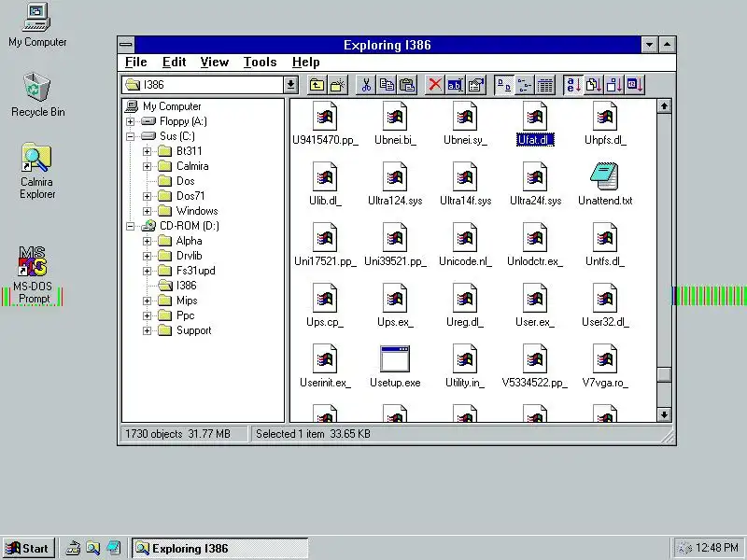Select Ups.ex_ file icon
This screenshot has width=747, height=560.
click(x=395, y=299)
